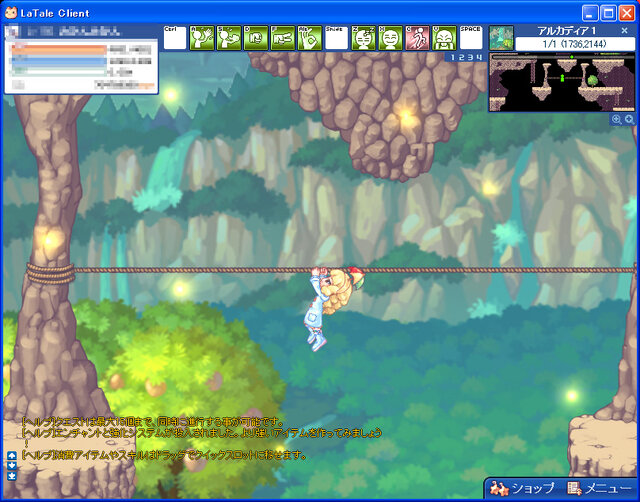This screenshot has width=640, height=502.
Task: Trigger the OK hand emote in the Alt slot
Action: click(309, 38)
